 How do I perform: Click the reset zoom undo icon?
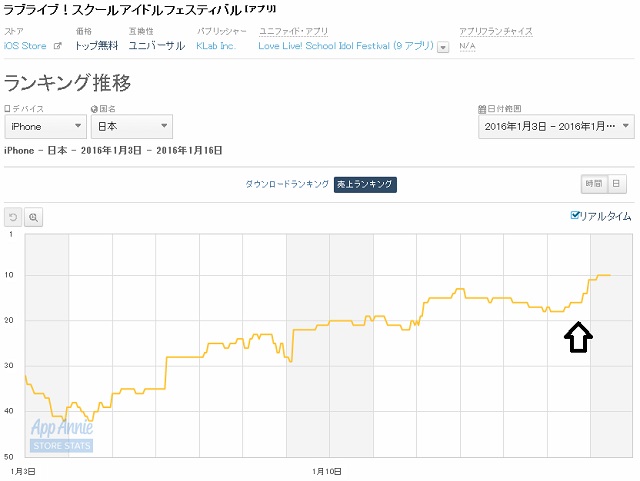point(13,217)
